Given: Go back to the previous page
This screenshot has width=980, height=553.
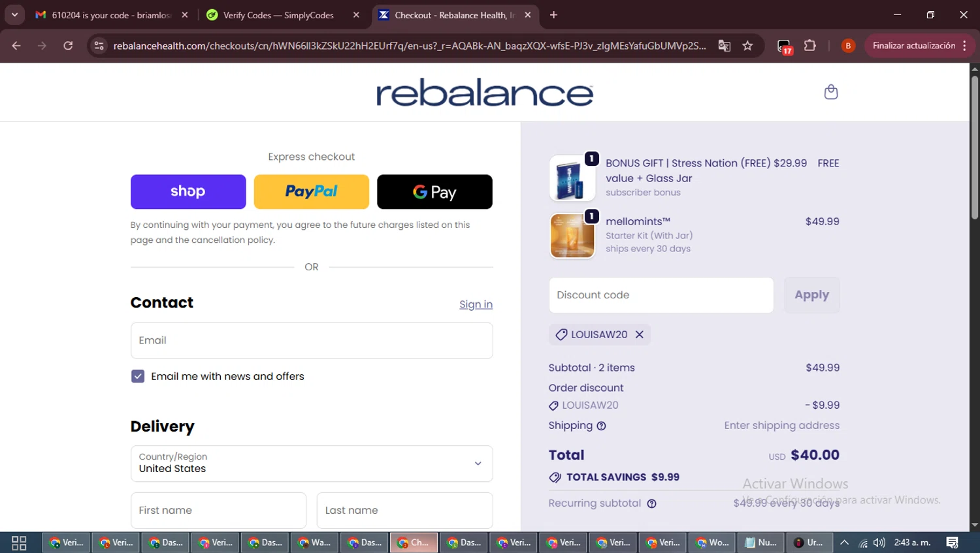Looking at the screenshot, I should coord(16,46).
